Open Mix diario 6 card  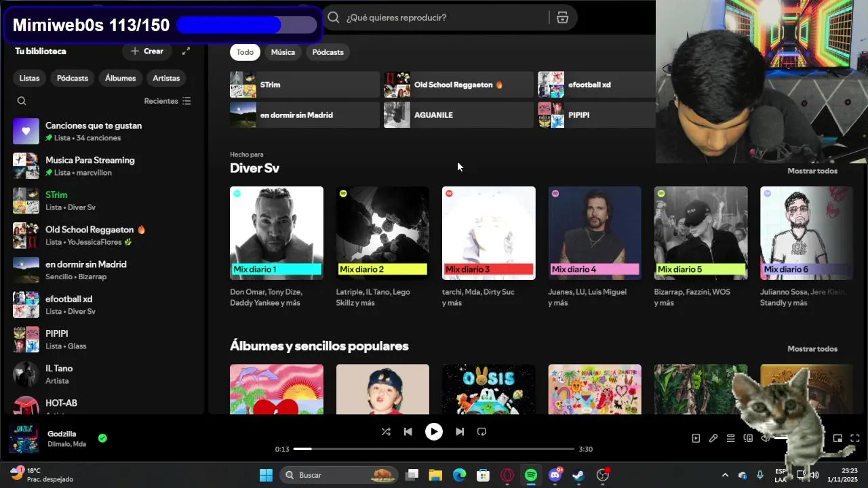[x=807, y=247]
